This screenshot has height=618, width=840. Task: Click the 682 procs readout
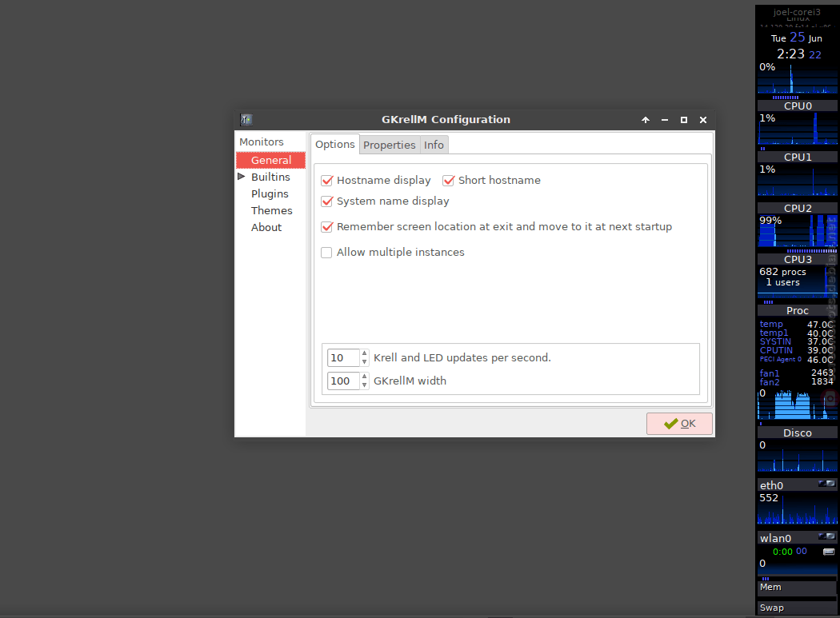coord(782,272)
